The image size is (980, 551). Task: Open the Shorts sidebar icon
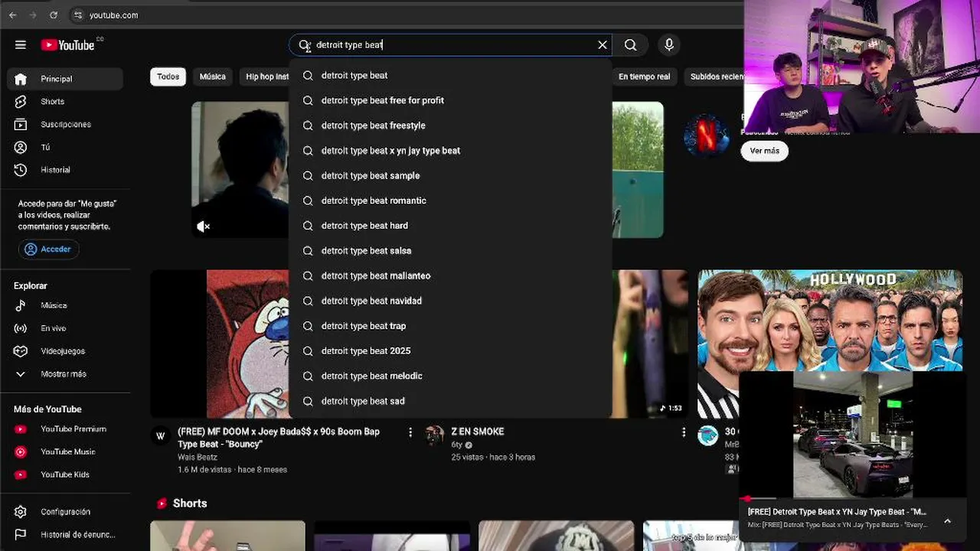pos(21,101)
